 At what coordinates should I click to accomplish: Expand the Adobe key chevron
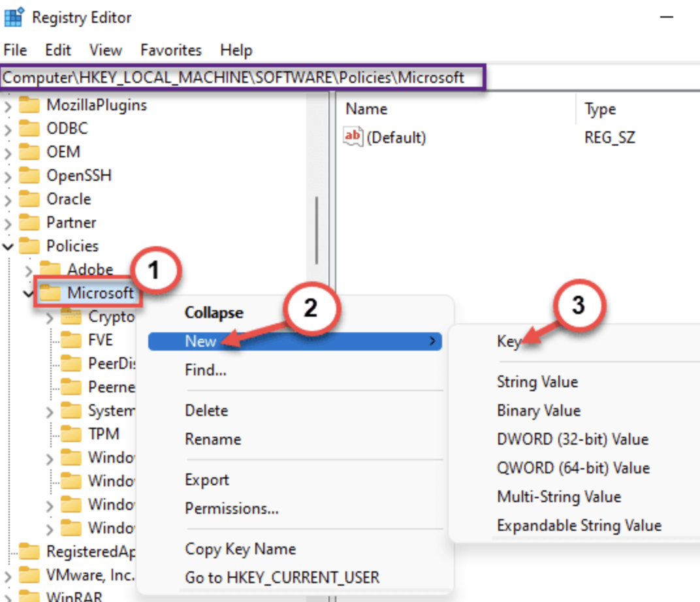coord(29,270)
